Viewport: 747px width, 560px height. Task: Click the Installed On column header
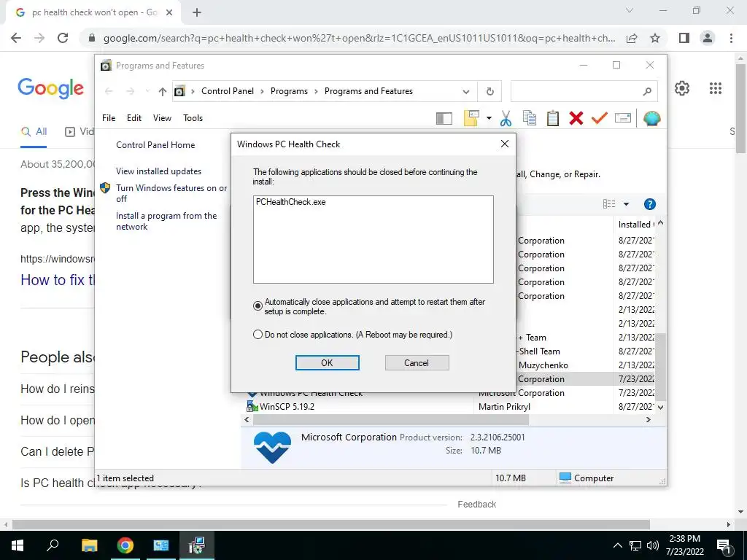pyautogui.click(x=636, y=225)
